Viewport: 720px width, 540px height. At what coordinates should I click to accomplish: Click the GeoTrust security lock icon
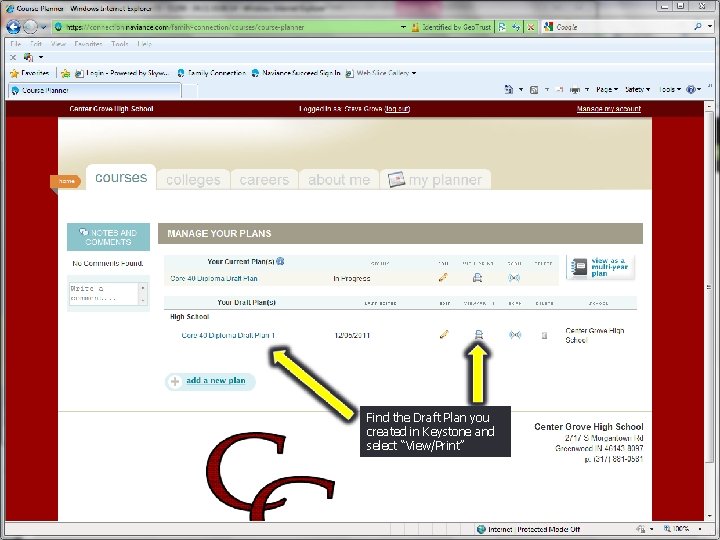[x=415, y=27]
